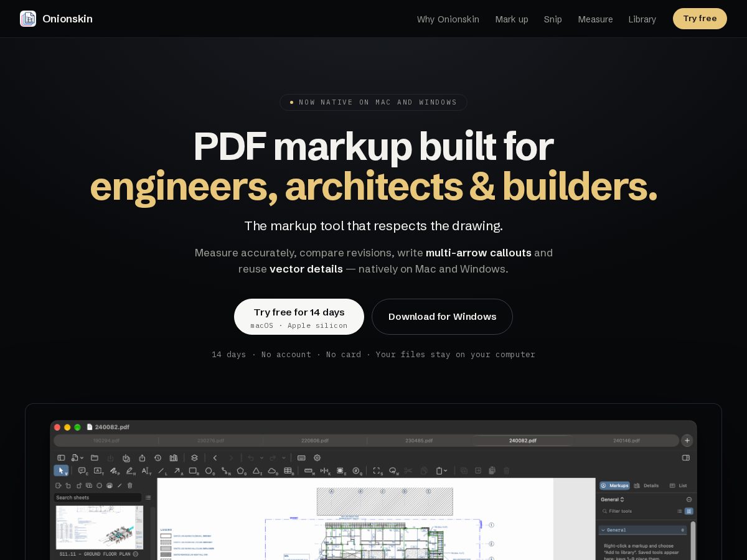
Task: Open the revision history clock icon
Action: coord(157,458)
